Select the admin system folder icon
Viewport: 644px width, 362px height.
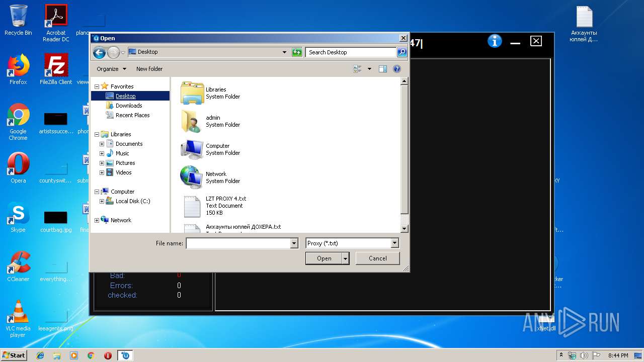(x=192, y=121)
